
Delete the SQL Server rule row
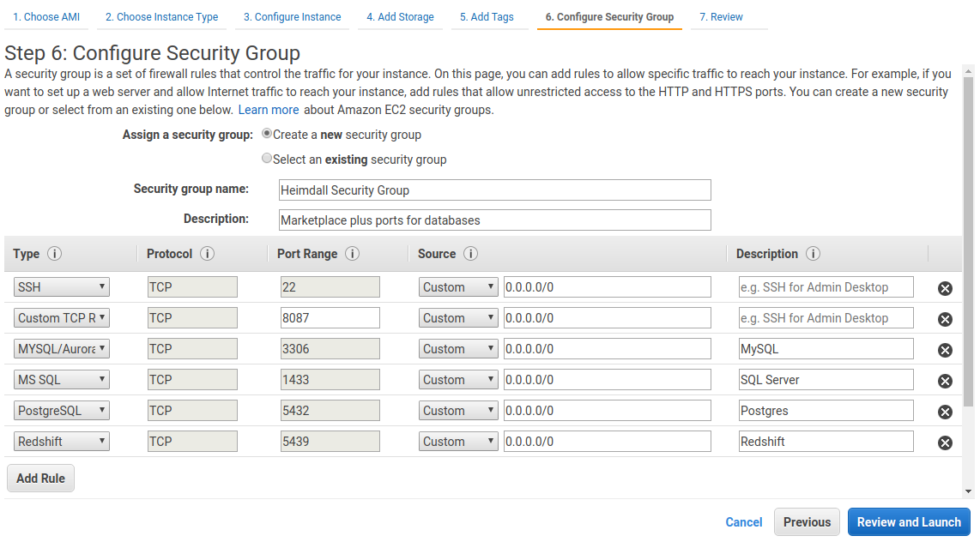945,381
